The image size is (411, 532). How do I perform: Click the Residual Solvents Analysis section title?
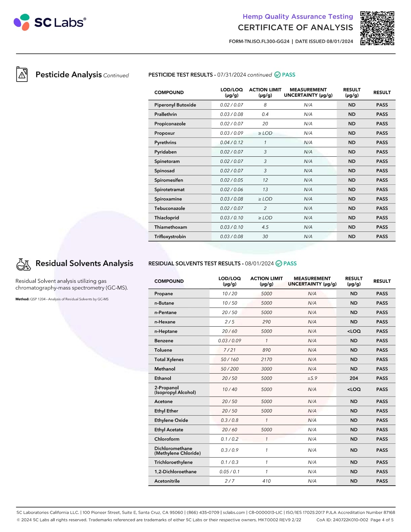coord(84,263)
